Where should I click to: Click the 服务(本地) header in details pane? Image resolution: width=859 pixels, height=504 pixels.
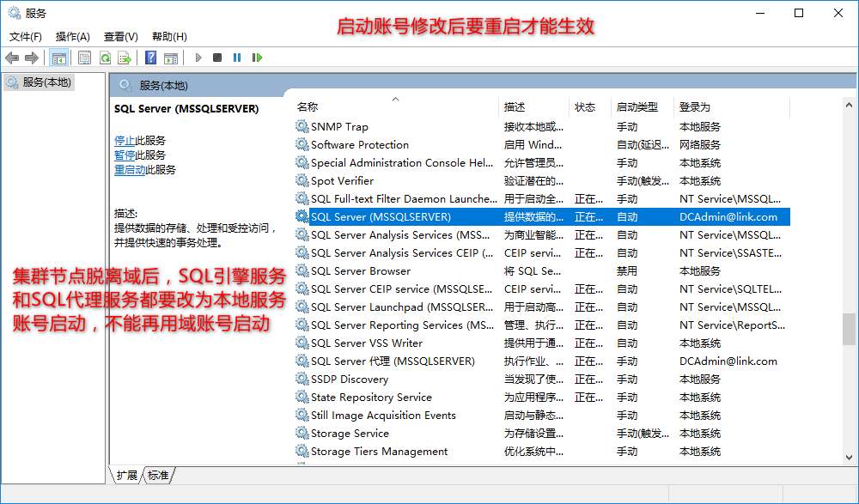(163, 86)
